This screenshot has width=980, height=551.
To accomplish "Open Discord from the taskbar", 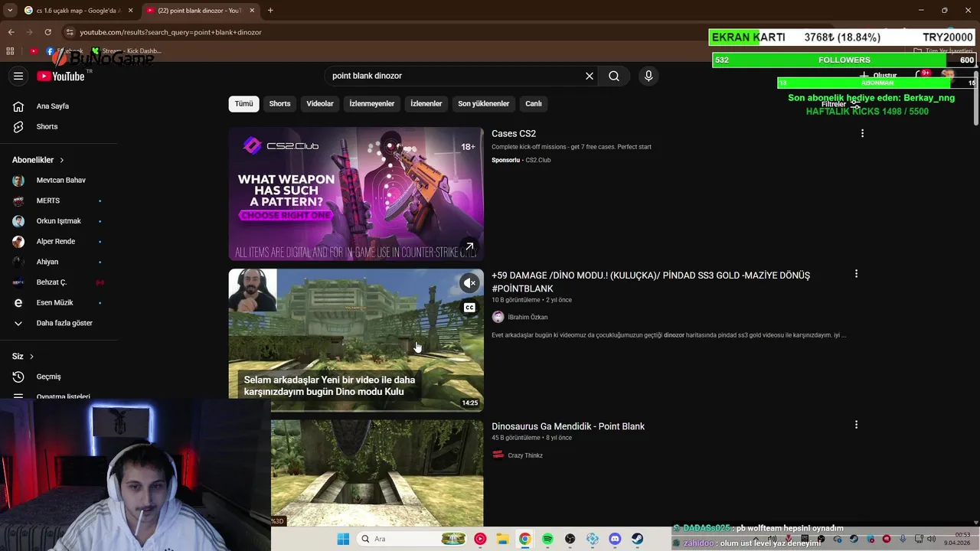I will point(615,539).
